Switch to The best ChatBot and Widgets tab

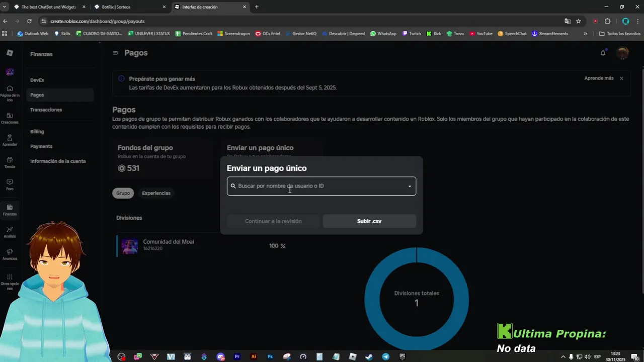[x=49, y=7]
